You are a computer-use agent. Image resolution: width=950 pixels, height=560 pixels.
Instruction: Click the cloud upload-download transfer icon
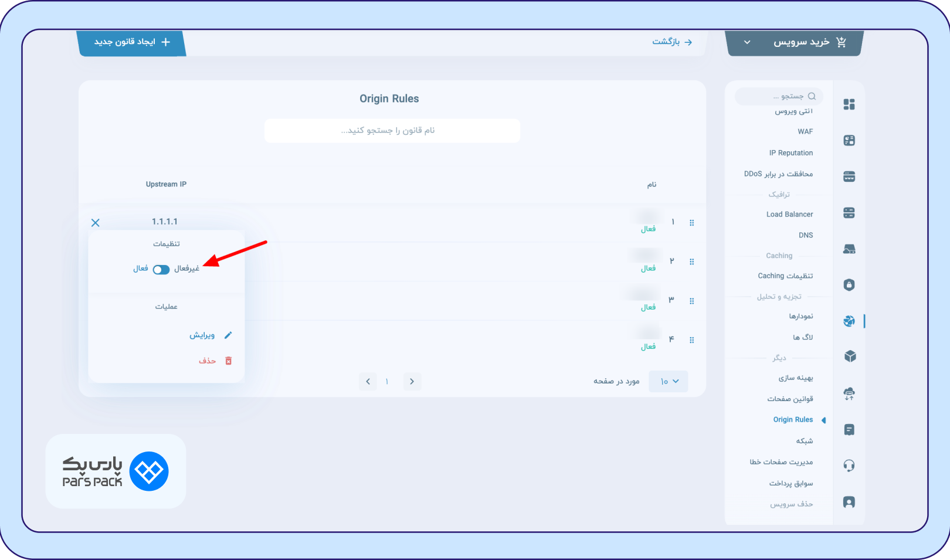click(x=849, y=393)
